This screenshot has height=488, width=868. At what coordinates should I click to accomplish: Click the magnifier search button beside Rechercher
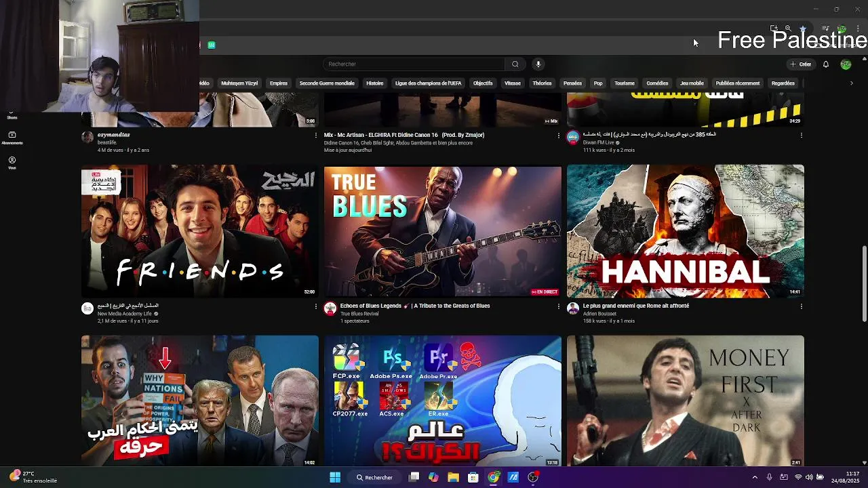(515, 64)
